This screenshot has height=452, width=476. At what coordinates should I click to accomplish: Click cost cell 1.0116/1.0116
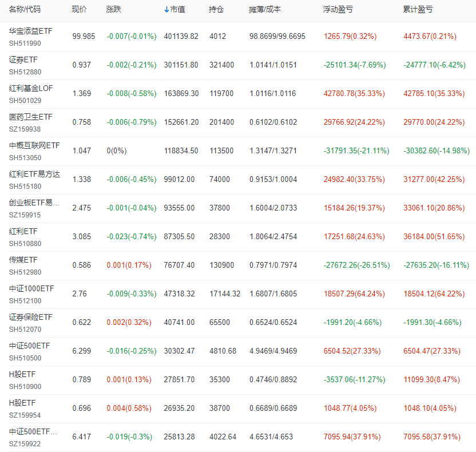pyautogui.click(x=272, y=93)
